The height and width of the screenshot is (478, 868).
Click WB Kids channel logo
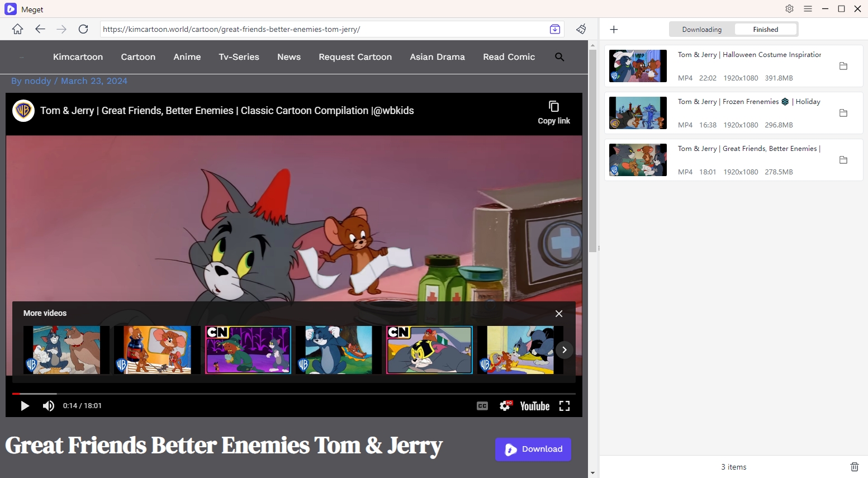[x=23, y=111]
